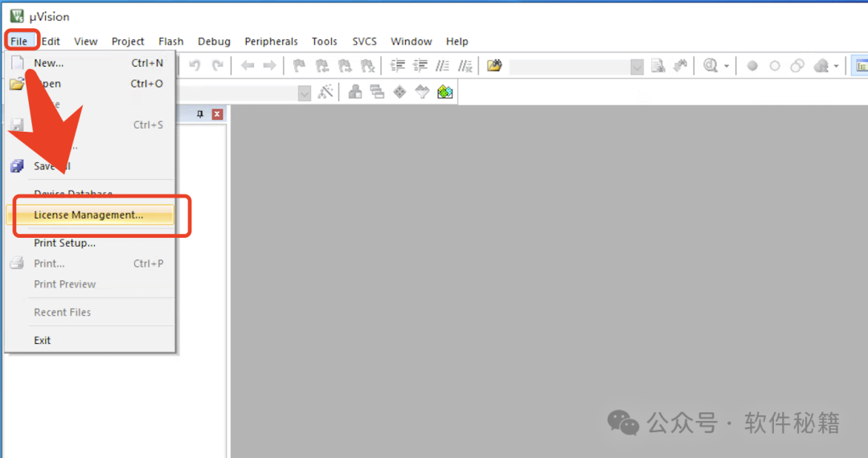Click the Target Options magic wand icon
The image size is (868, 458).
coord(325,92)
